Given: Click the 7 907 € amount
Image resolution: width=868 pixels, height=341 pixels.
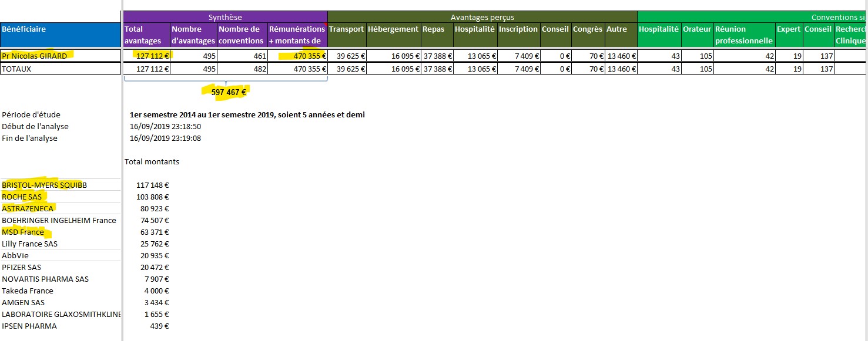Looking at the screenshot, I should click(157, 279).
